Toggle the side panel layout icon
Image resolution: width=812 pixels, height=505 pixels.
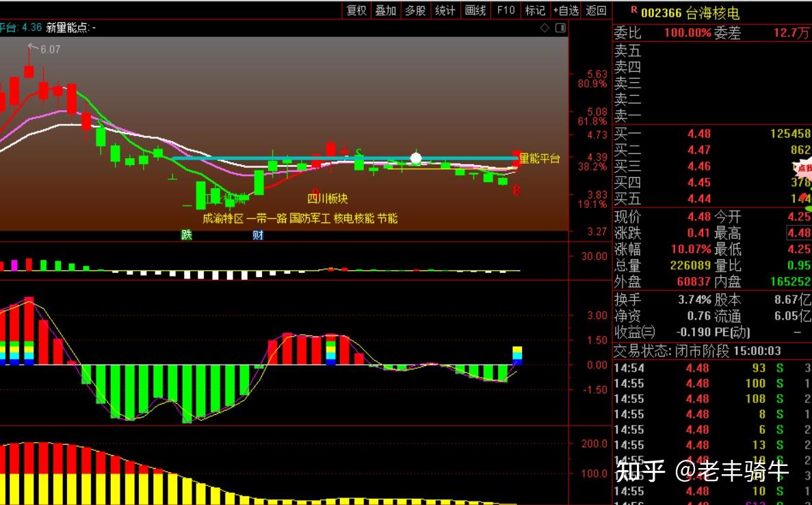560,28
